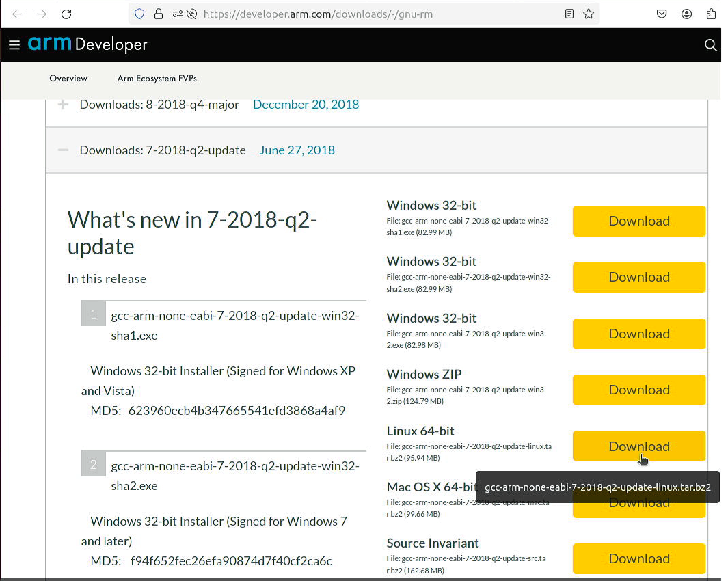
Task: Expand Downloads: 8-2018-q4-major section
Action: click(63, 104)
